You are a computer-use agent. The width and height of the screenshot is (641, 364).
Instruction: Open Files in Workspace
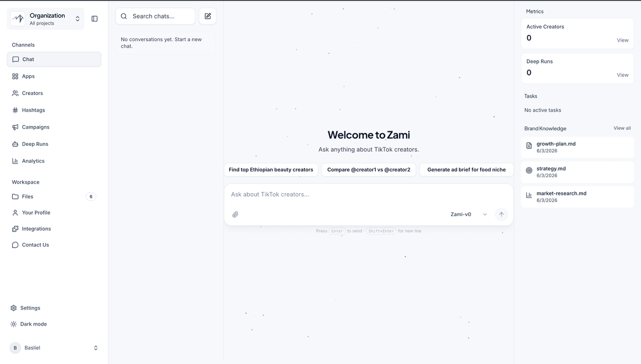[x=54, y=196]
